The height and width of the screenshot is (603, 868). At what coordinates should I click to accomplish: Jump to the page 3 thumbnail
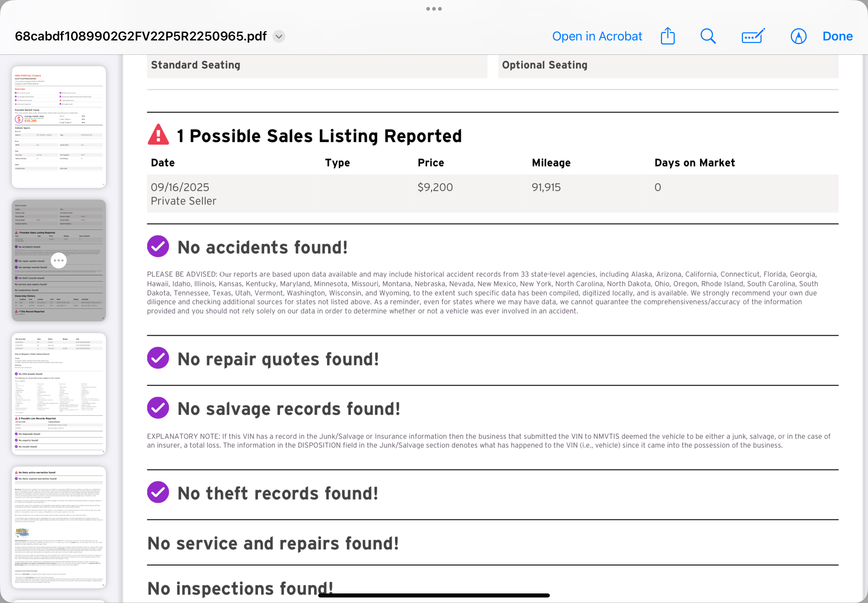pos(58,394)
